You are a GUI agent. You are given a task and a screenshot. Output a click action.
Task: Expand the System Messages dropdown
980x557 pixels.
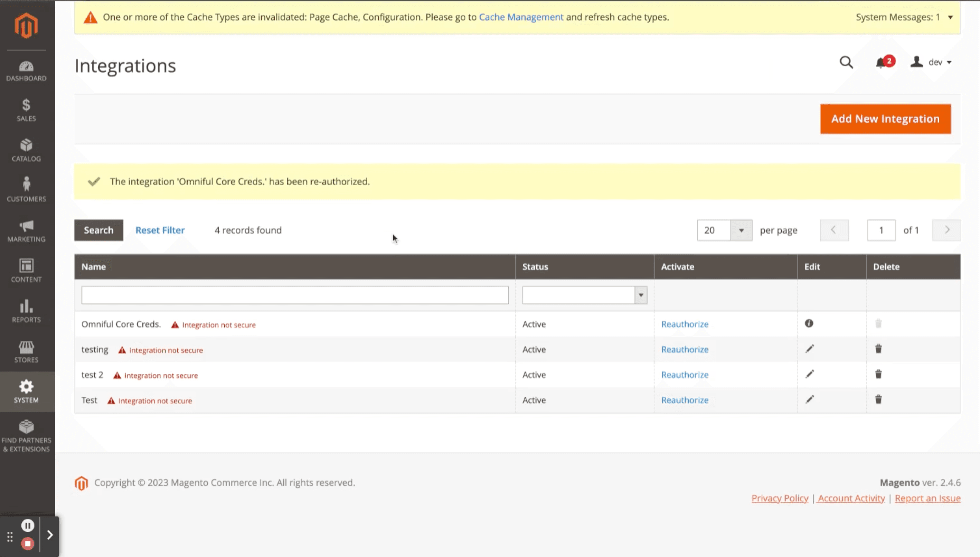tap(950, 17)
